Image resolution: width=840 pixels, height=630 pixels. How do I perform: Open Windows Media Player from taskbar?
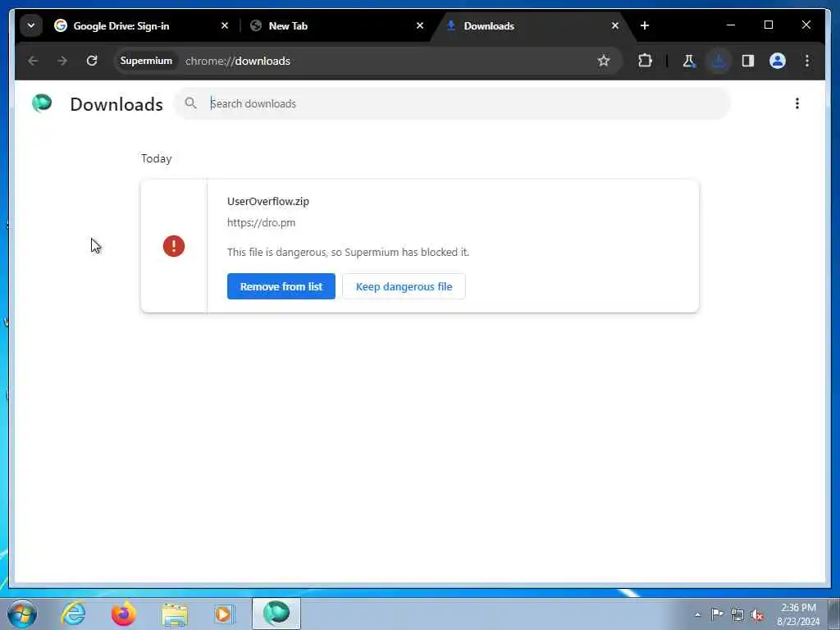224,614
